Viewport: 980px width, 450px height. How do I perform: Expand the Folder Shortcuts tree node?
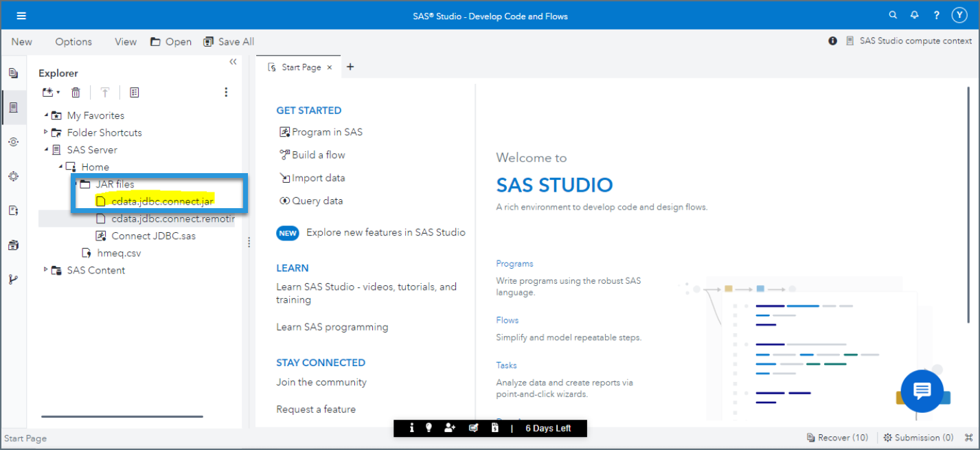46,132
